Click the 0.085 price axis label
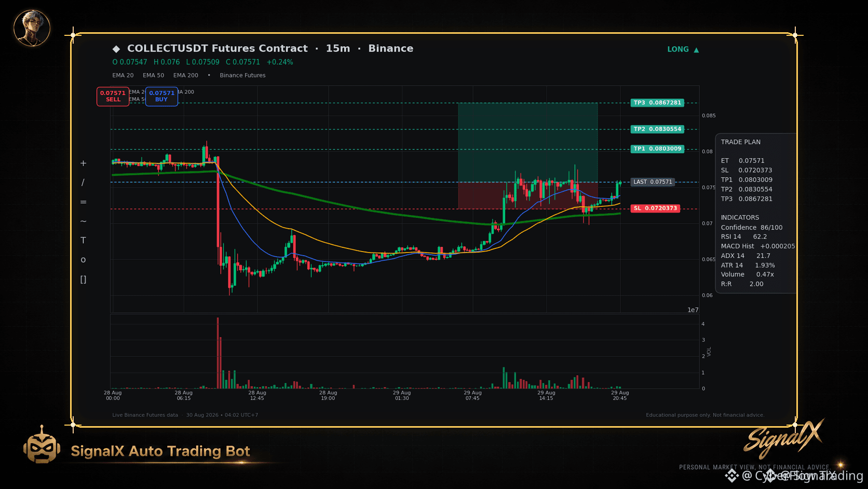The height and width of the screenshot is (489, 868). tap(709, 115)
